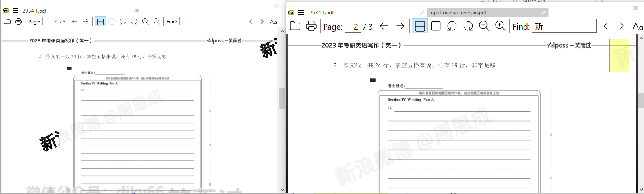Maximize the left PDF window

tap(258, 6)
